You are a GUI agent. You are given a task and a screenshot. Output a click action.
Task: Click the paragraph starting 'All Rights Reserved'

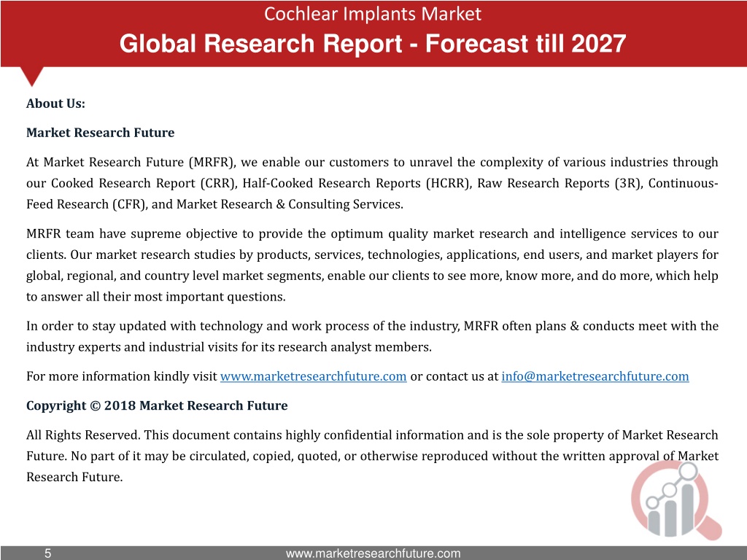[372, 456]
